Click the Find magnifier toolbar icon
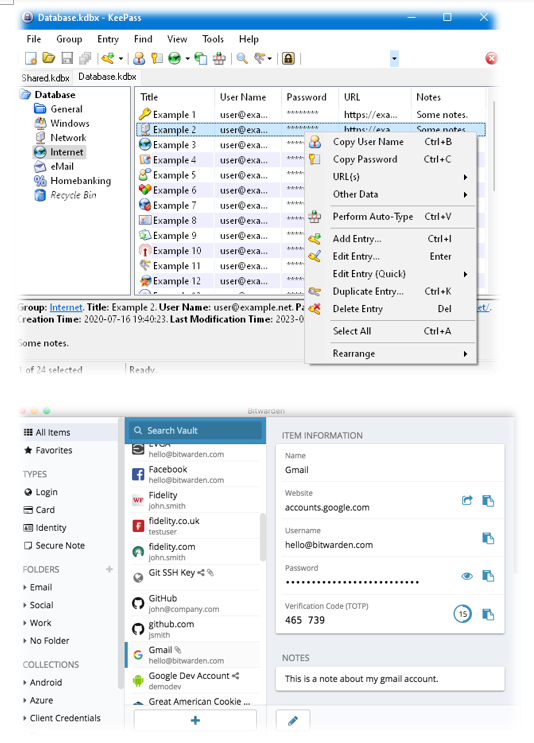 pyautogui.click(x=242, y=58)
